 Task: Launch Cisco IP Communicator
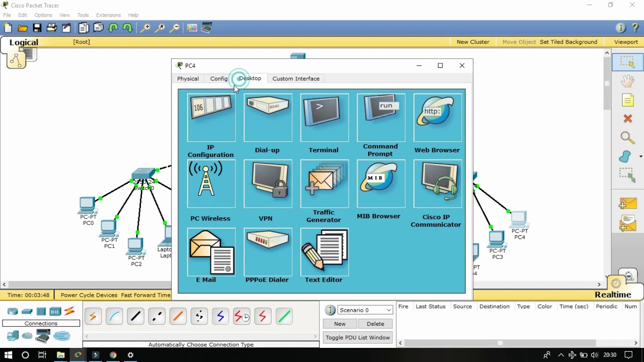click(437, 184)
